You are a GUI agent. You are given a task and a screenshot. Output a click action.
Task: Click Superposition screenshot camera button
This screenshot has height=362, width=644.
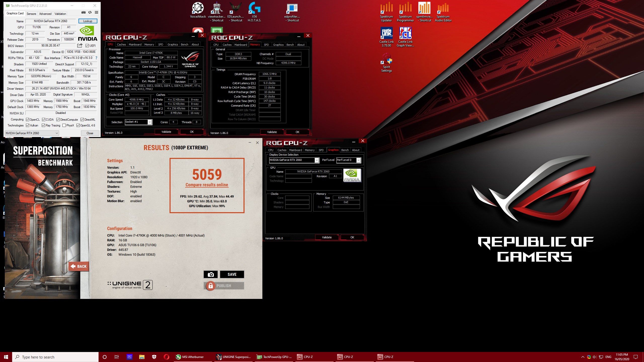point(211,275)
